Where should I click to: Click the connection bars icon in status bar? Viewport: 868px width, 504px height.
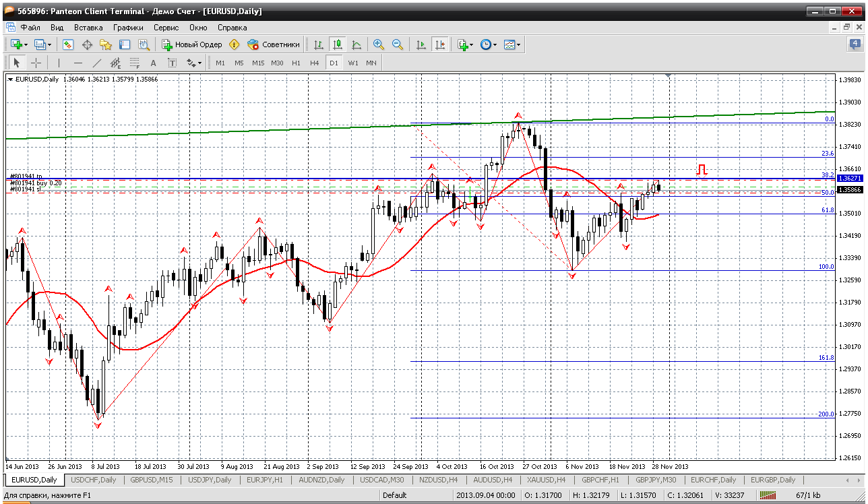point(768,495)
